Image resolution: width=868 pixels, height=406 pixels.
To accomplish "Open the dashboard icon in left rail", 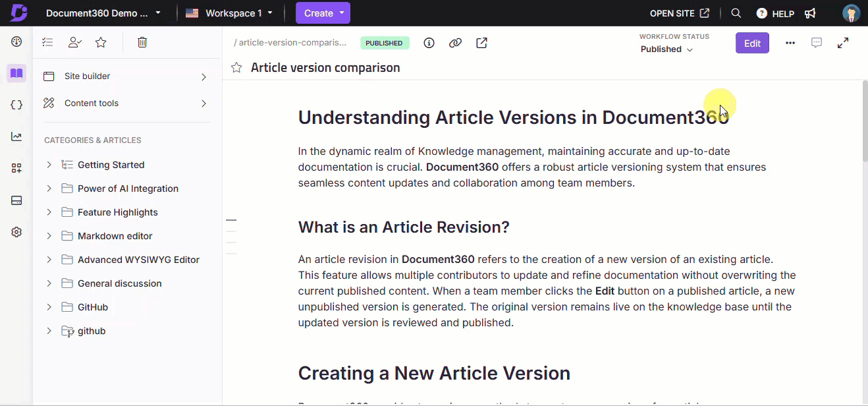I will point(16,42).
